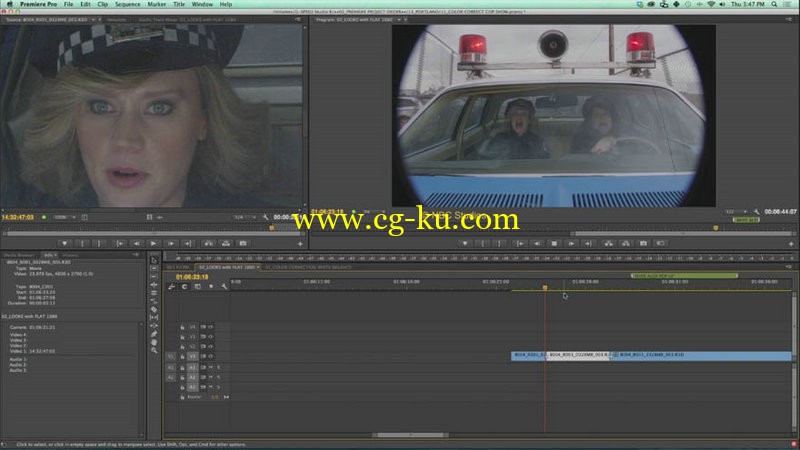Mute the A1 audio track
The image size is (800, 450).
211,367
